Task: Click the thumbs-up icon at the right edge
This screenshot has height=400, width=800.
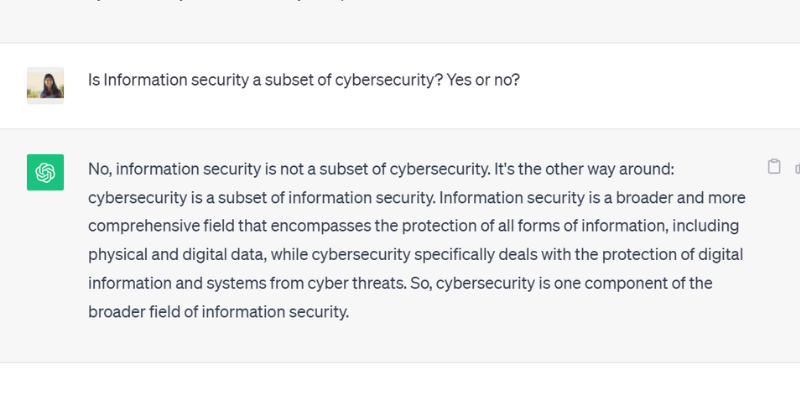Action: [x=796, y=168]
